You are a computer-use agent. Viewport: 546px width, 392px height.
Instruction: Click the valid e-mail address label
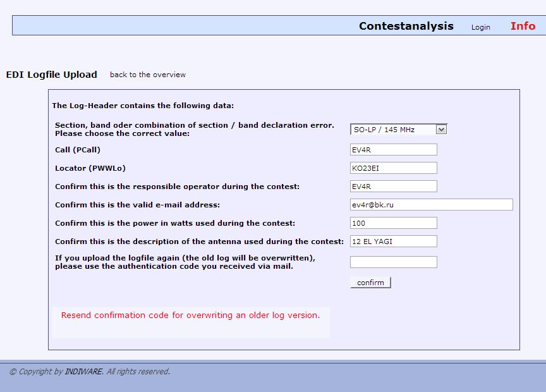click(x=137, y=205)
